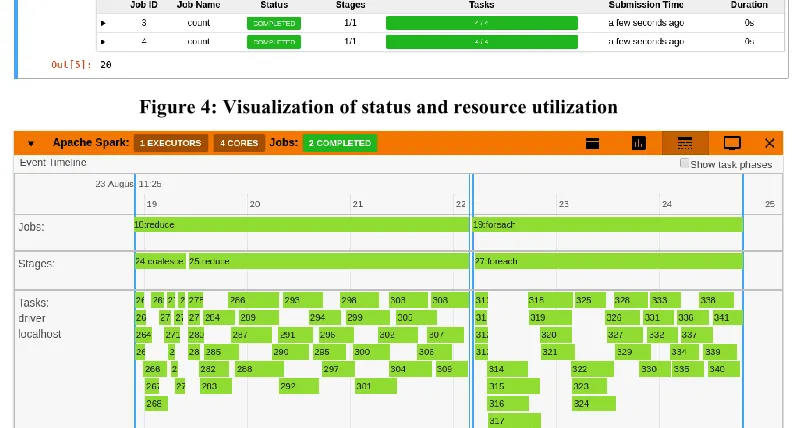Click the 4 CORES badge
Screen dimensions: 792x428
239,143
